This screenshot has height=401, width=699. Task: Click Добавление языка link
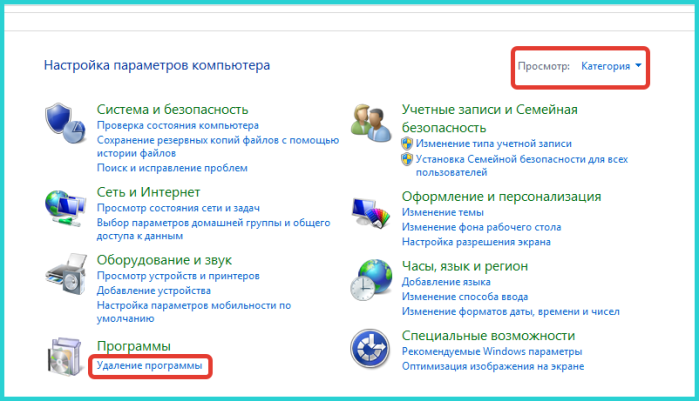tap(446, 282)
